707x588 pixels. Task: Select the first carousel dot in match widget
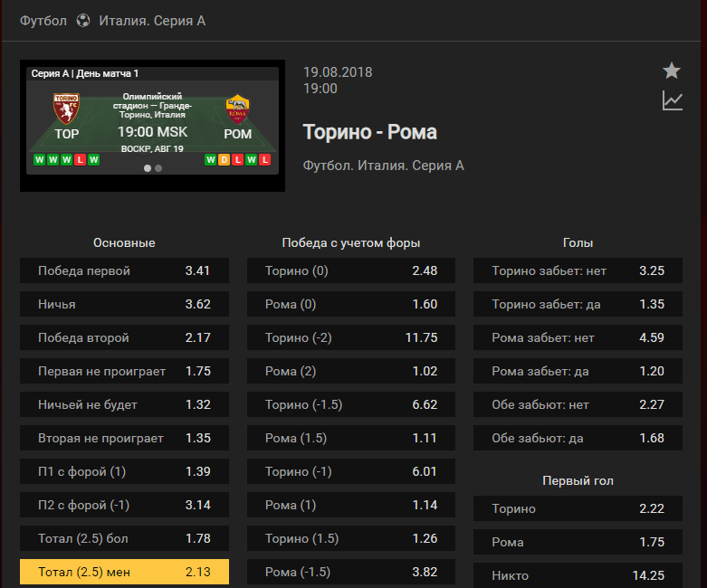[x=148, y=168]
